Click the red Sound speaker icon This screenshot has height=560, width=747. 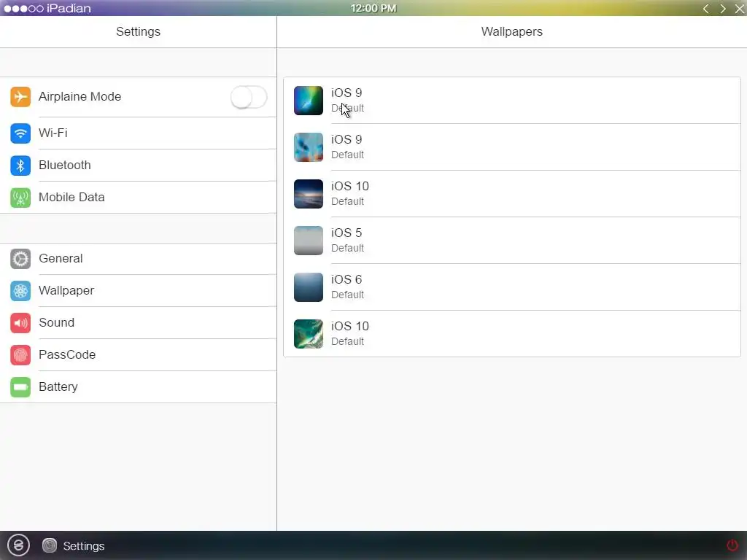coord(20,323)
